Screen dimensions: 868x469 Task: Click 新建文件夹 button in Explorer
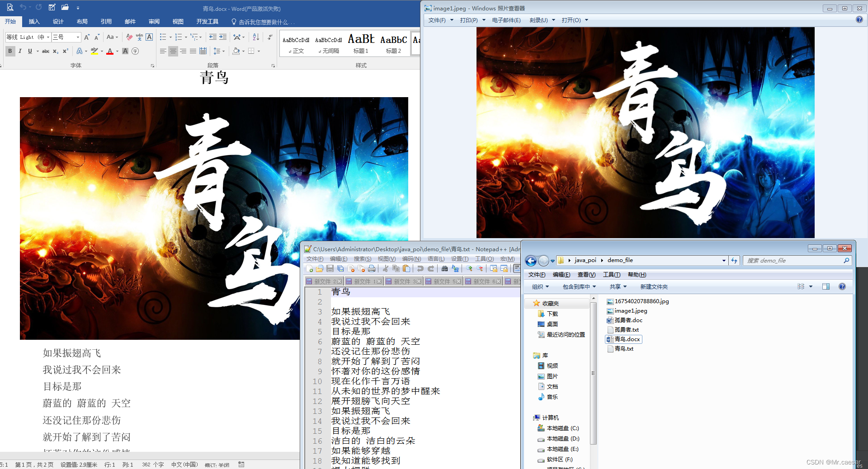click(654, 286)
